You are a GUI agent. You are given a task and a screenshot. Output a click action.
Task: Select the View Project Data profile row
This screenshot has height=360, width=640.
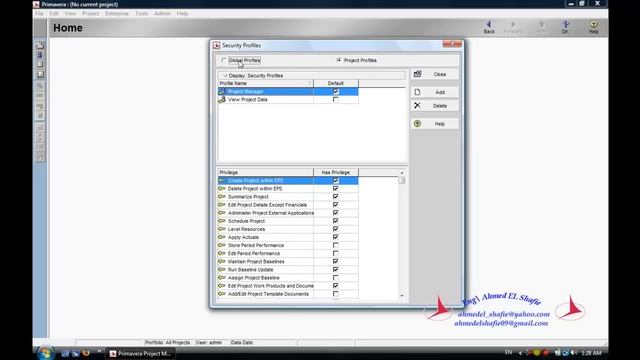(x=288, y=100)
